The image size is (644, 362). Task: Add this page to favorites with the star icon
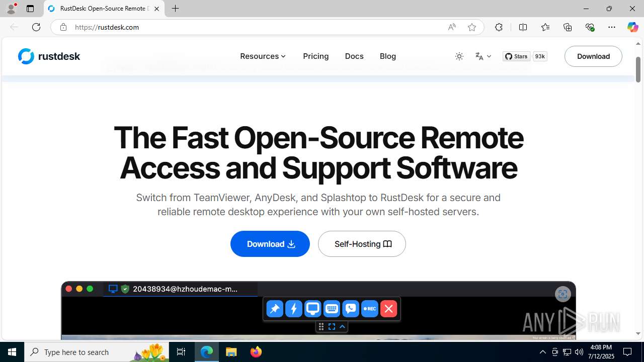point(472,27)
